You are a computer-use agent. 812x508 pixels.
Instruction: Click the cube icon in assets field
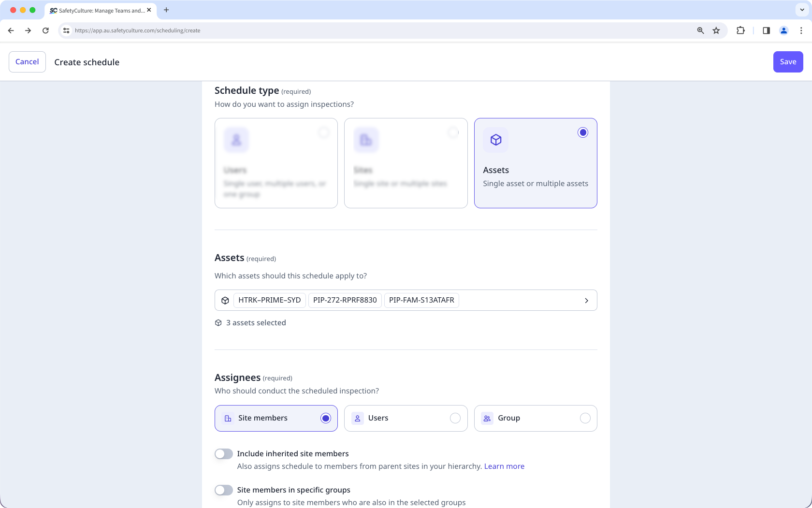(225, 300)
